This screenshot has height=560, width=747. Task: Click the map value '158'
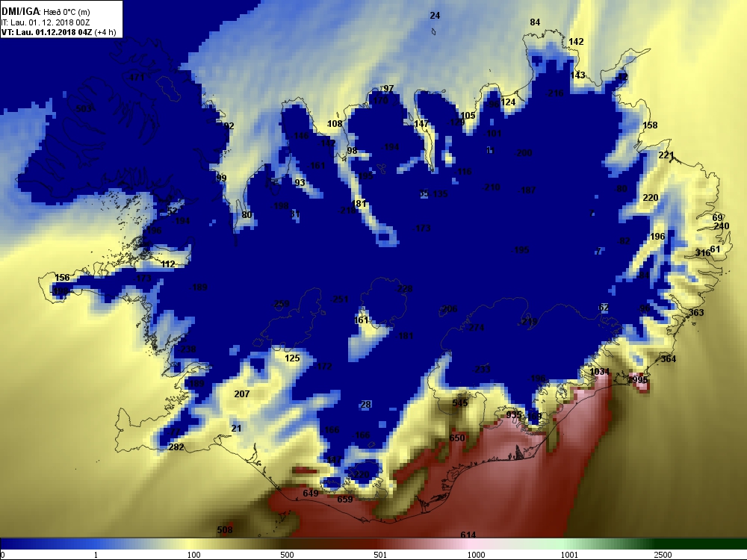651,125
